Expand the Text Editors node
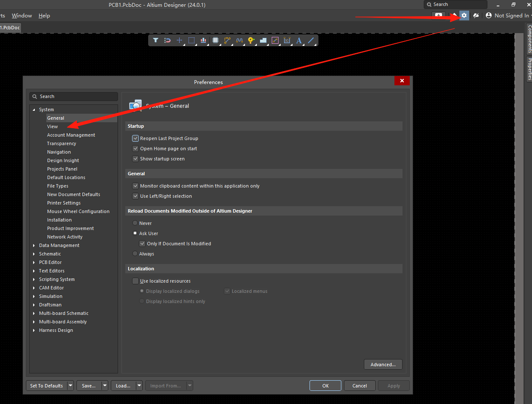The height and width of the screenshot is (404, 532). (x=34, y=271)
